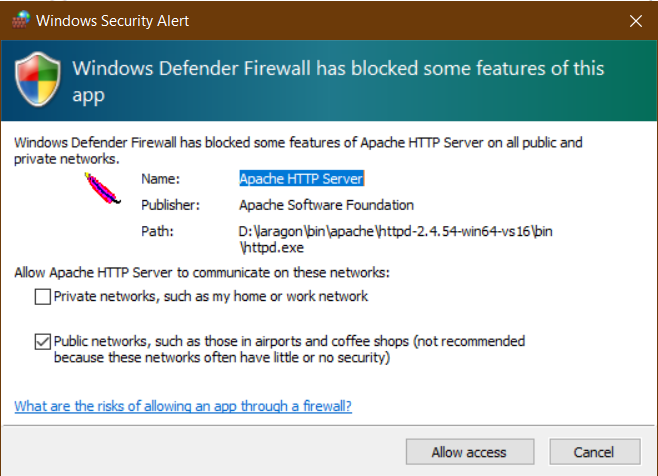
Task: Click the Publisher: label
Action: (x=170, y=205)
